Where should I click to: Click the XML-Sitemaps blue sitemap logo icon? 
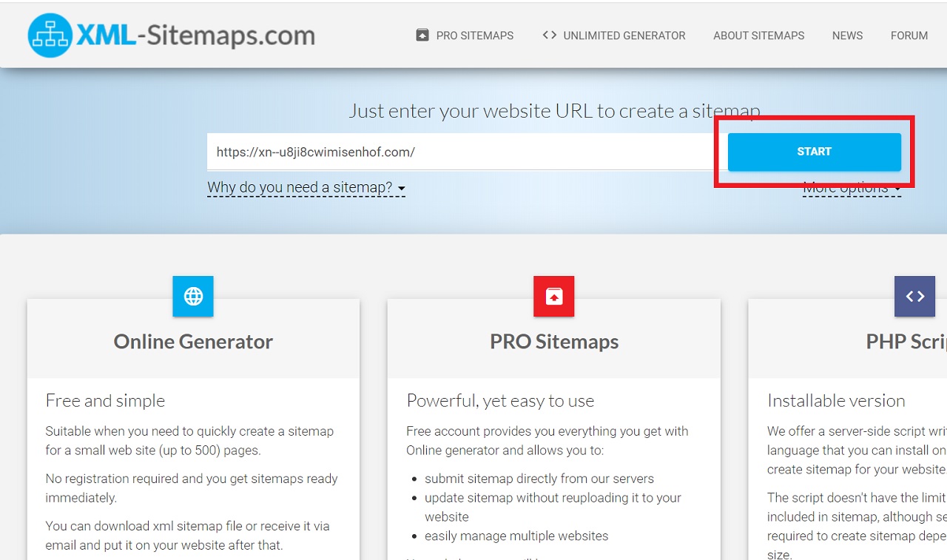(50, 36)
